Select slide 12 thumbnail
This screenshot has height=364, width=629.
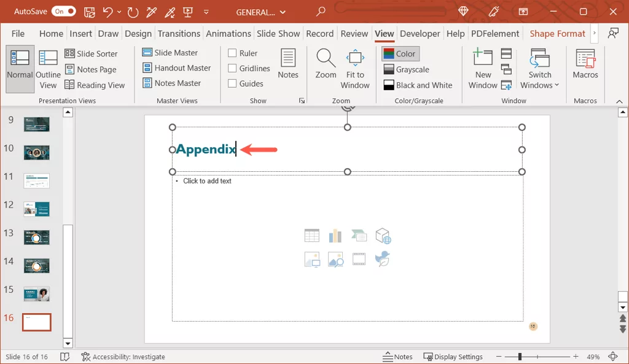pyautogui.click(x=36, y=209)
